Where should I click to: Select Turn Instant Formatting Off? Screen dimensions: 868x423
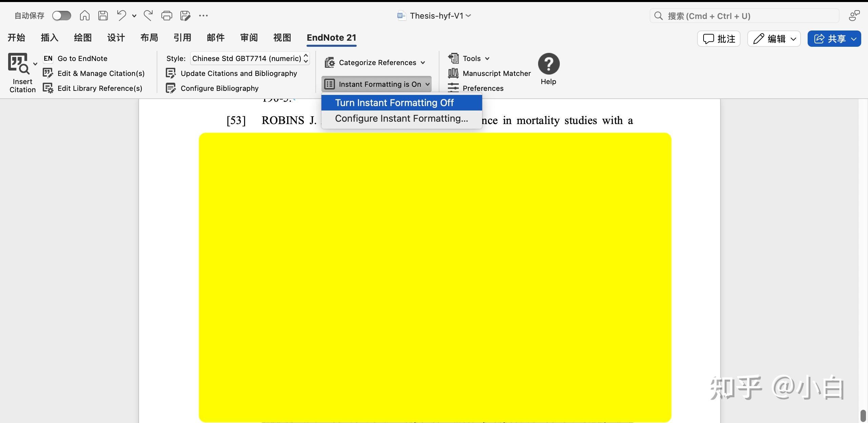pyautogui.click(x=394, y=103)
